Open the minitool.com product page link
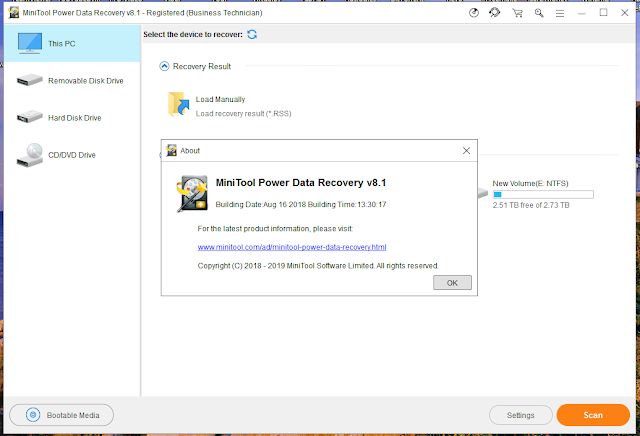640x436 pixels. pos(292,247)
